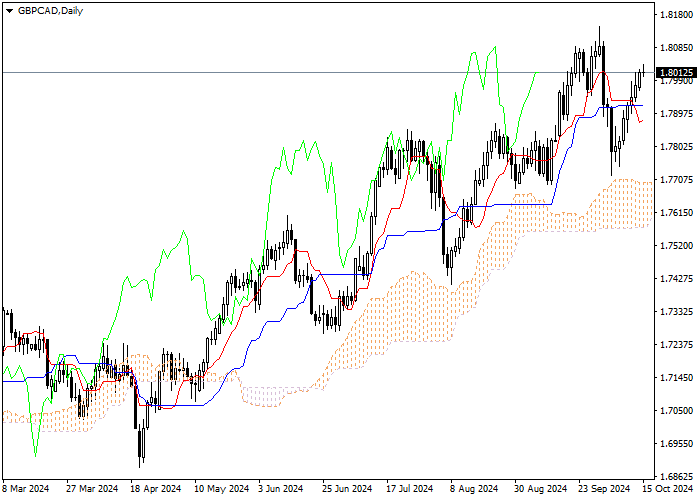Open the chart menu triangle beside GBPCAD

click(x=9, y=11)
